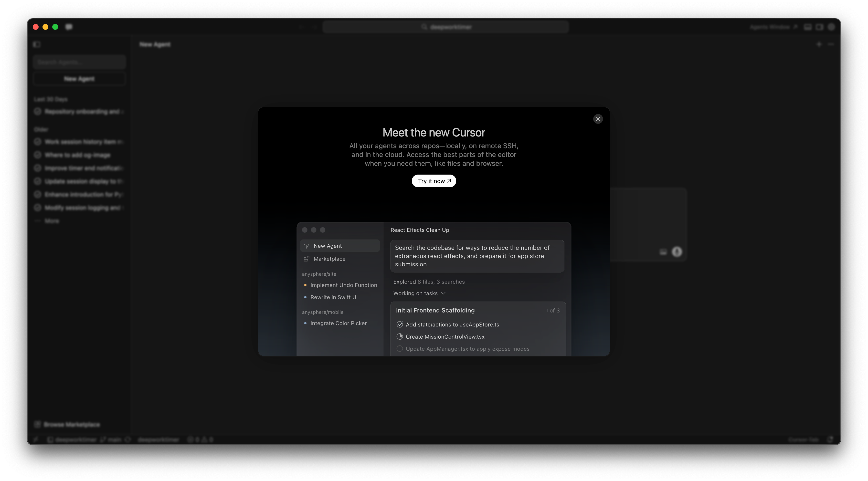Select the Implement Undo Function item
868x481 pixels.
[x=343, y=285]
